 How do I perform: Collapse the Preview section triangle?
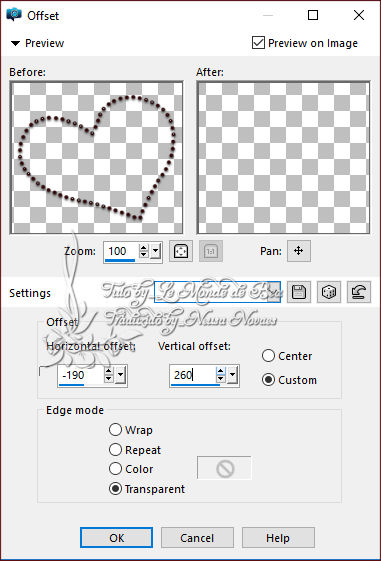15,44
